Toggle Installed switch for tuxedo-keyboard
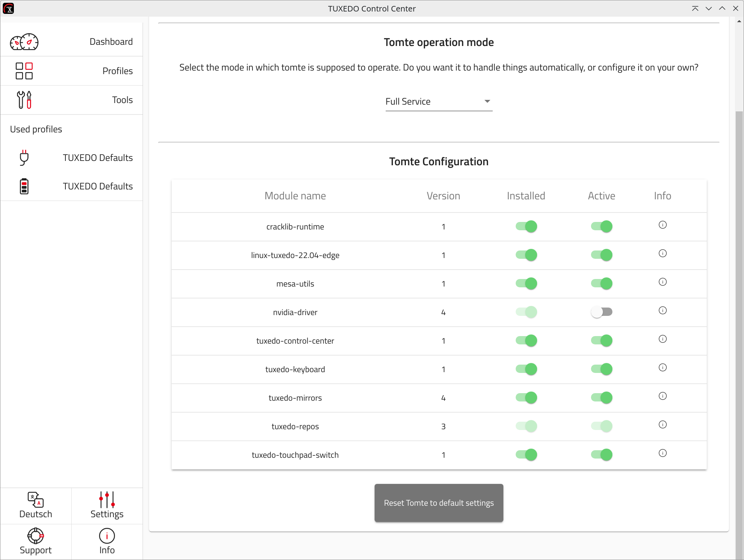 [x=526, y=369]
